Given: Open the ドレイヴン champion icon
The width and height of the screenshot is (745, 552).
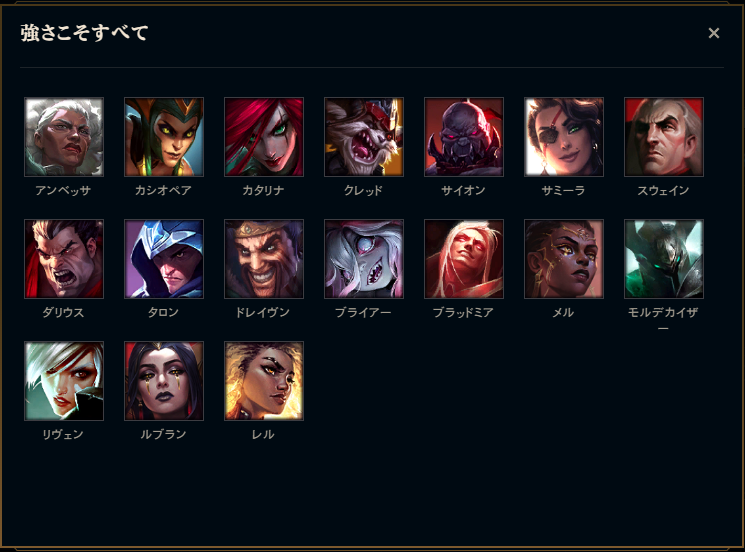Looking at the screenshot, I should (x=264, y=259).
